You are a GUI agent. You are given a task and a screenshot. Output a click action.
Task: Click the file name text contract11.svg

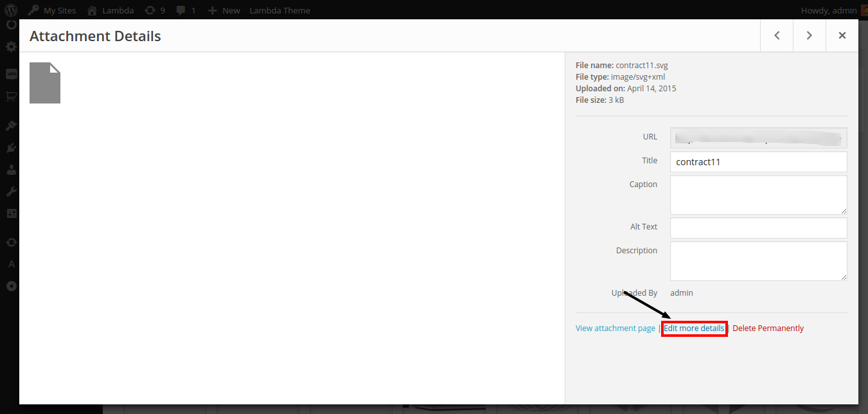[x=642, y=65]
